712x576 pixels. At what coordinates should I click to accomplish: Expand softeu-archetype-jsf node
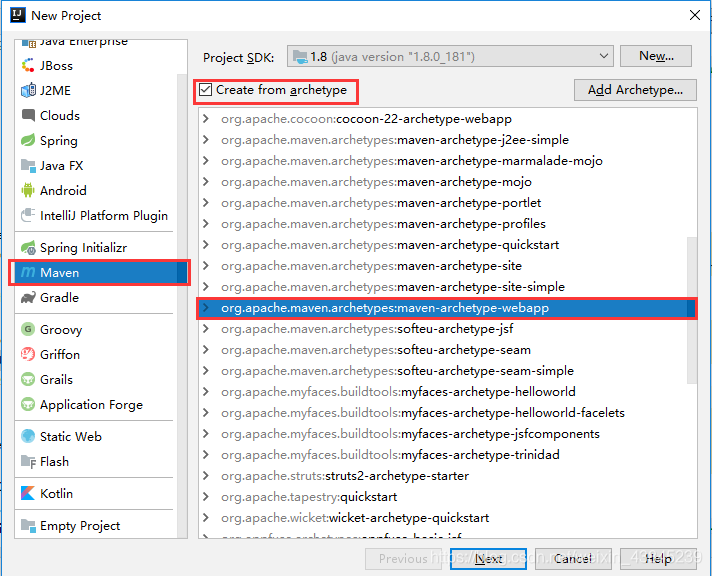point(206,328)
